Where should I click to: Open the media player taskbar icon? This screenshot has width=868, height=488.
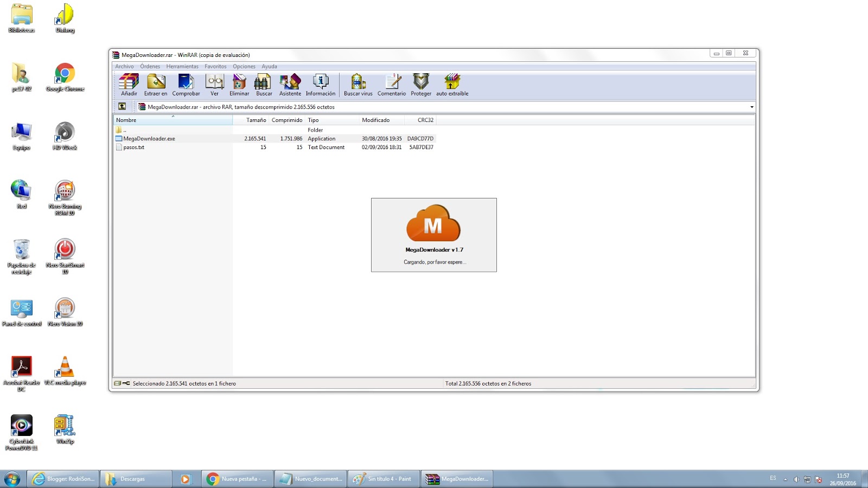186,479
